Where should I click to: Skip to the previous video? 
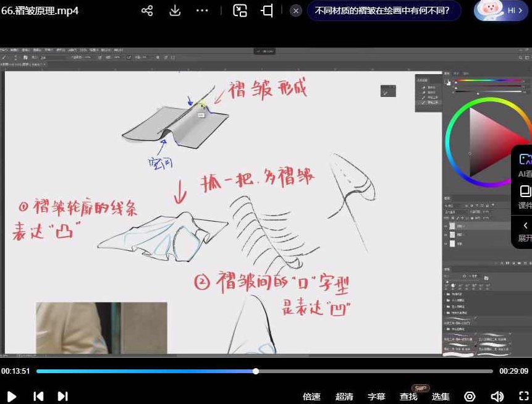click(38, 397)
